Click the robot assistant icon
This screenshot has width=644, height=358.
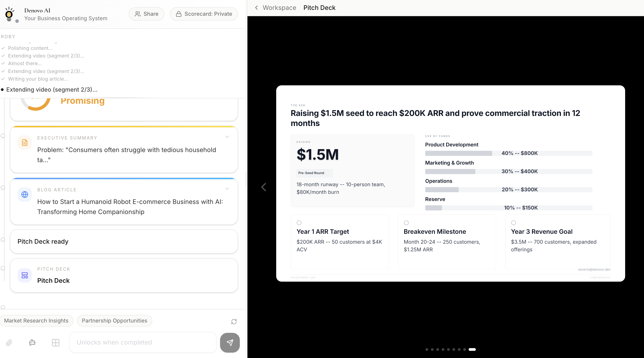(32, 342)
